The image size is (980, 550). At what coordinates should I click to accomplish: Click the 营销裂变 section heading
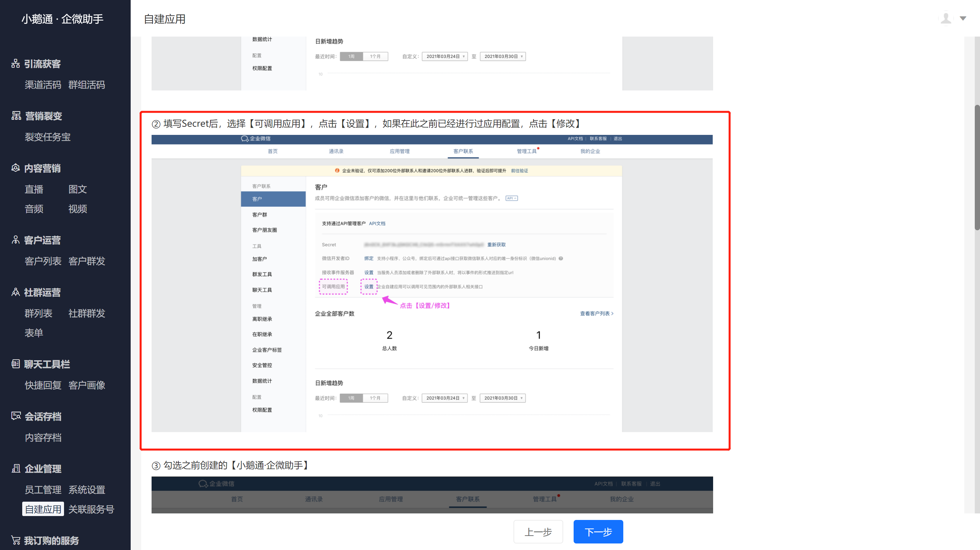[43, 116]
